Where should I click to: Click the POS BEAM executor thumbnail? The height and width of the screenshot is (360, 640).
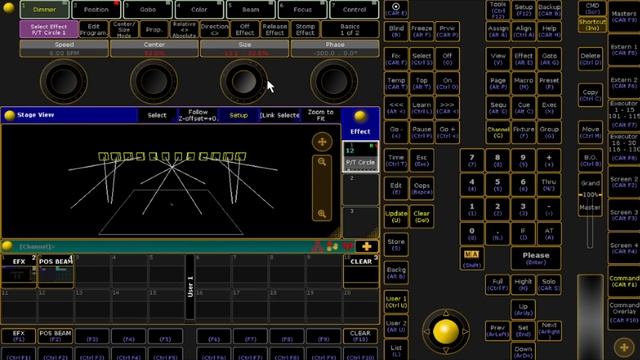[x=56, y=271]
